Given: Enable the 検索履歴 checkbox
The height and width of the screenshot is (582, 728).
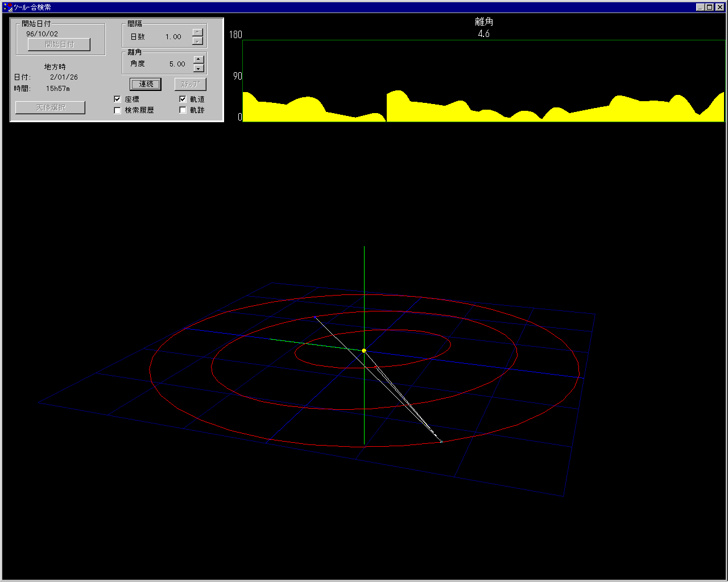Looking at the screenshot, I should [x=118, y=110].
